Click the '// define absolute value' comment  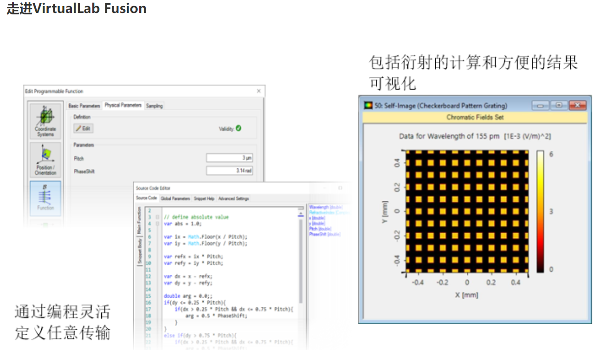point(196,217)
